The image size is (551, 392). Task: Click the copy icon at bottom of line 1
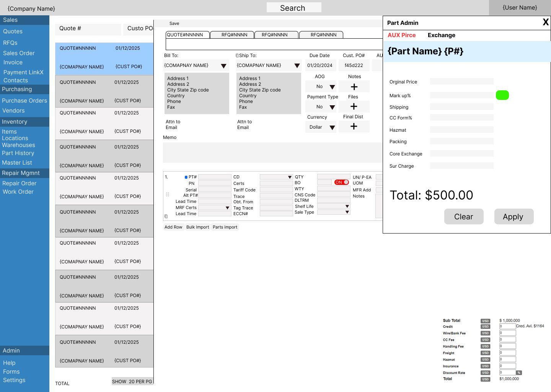point(166,216)
